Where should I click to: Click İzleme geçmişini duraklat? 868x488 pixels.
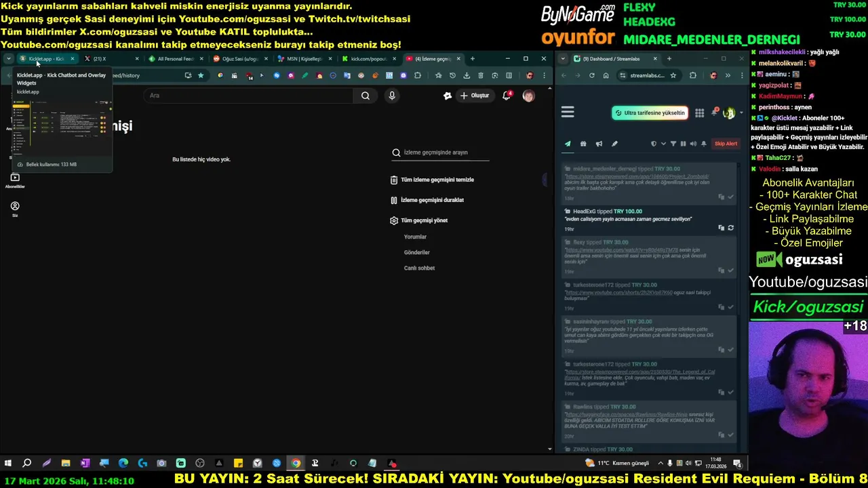(427, 200)
